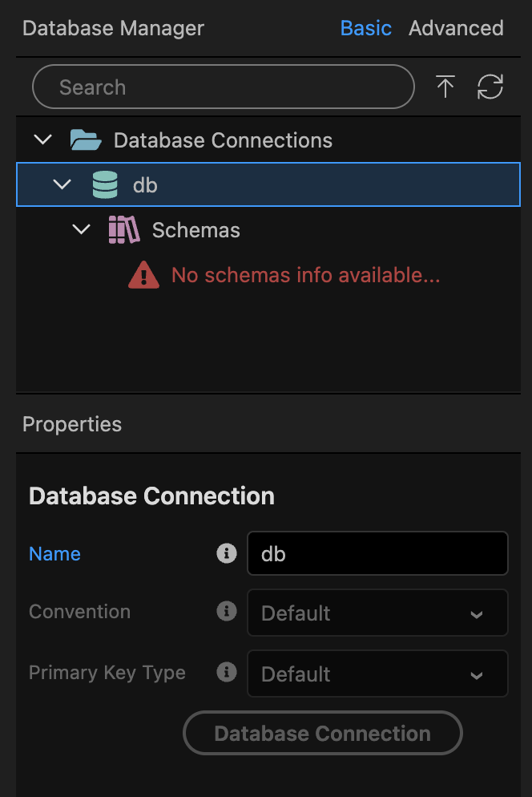Click the green db database icon

pyautogui.click(x=105, y=185)
